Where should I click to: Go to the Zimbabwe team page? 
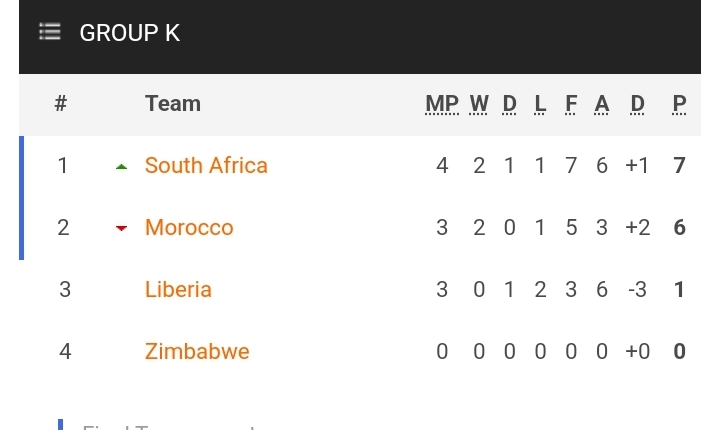click(x=197, y=351)
